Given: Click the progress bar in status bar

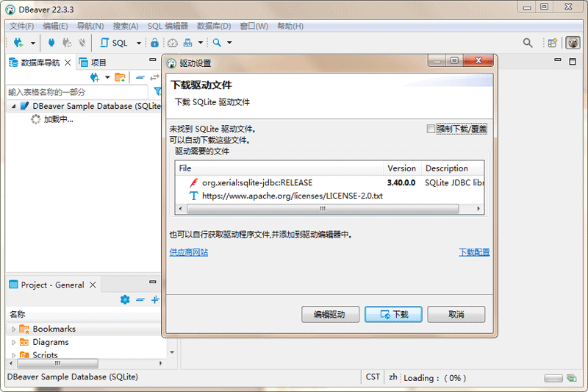Looking at the screenshot, I should point(553,378).
